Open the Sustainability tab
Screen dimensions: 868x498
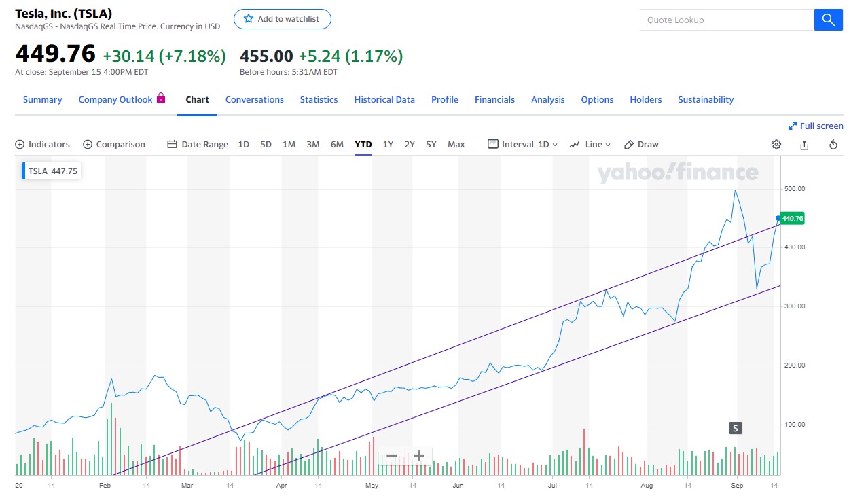(706, 99)
